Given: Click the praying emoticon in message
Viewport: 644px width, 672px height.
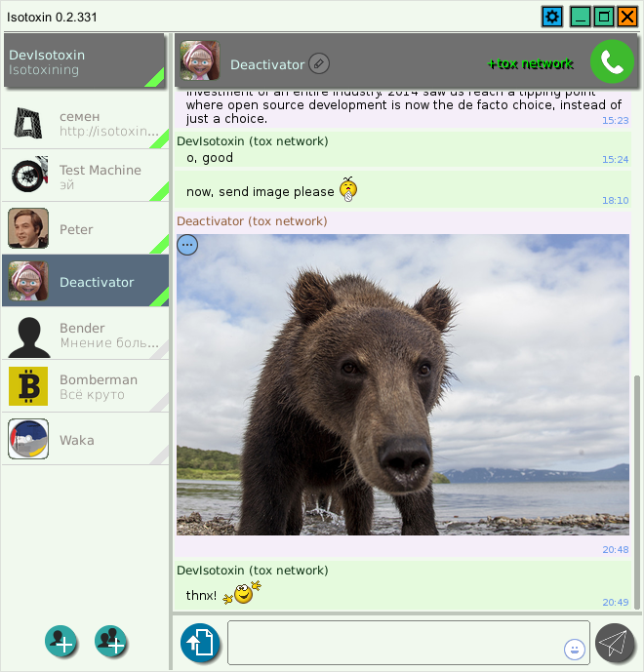Looking at the screenshot, I should pyautogui.click(x=348, y=189).
